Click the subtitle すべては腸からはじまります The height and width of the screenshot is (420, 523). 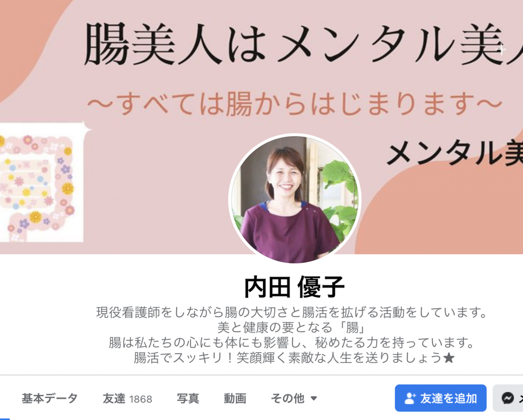(x=295, y=104)
